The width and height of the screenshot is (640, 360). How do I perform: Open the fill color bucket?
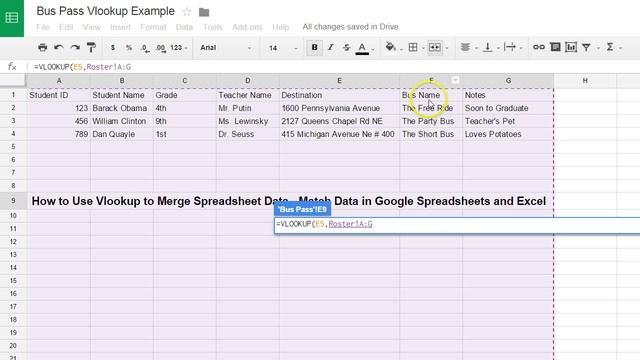tap(391, 47)
